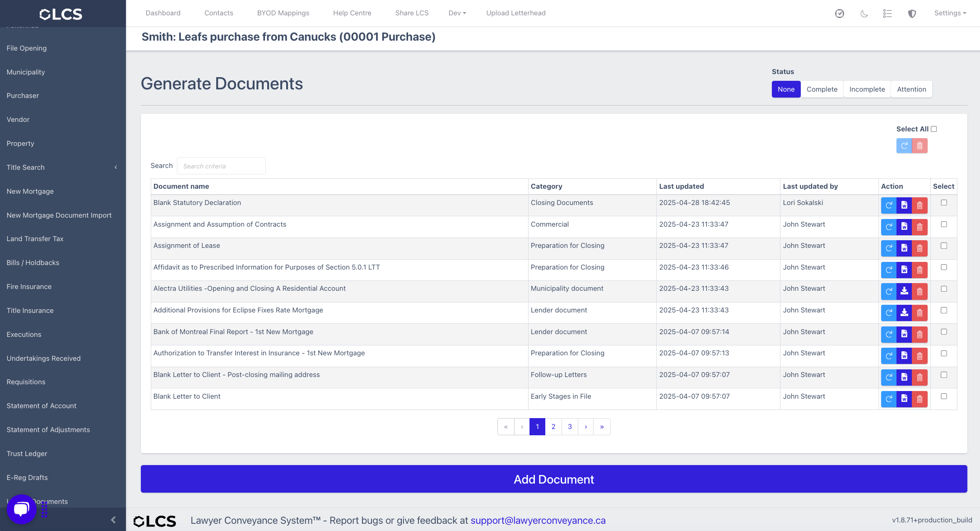This screenshot has width=980, height=531.
Task: Select the Assignment of Lease checkbox
Action: [x=944, y=246]
